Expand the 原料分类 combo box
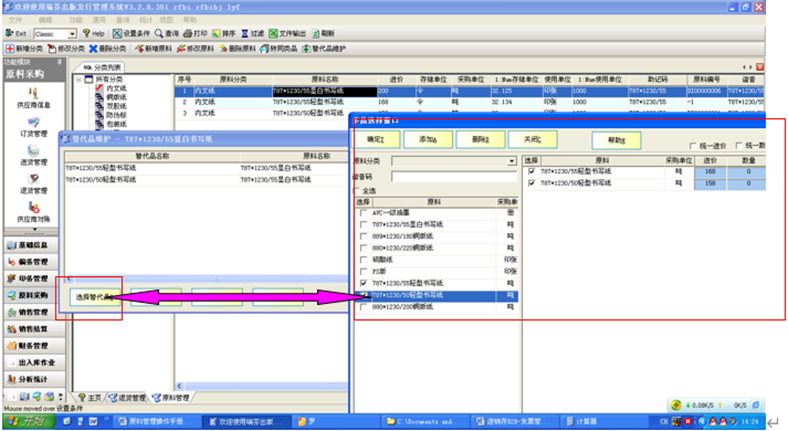 pos(512,160)
